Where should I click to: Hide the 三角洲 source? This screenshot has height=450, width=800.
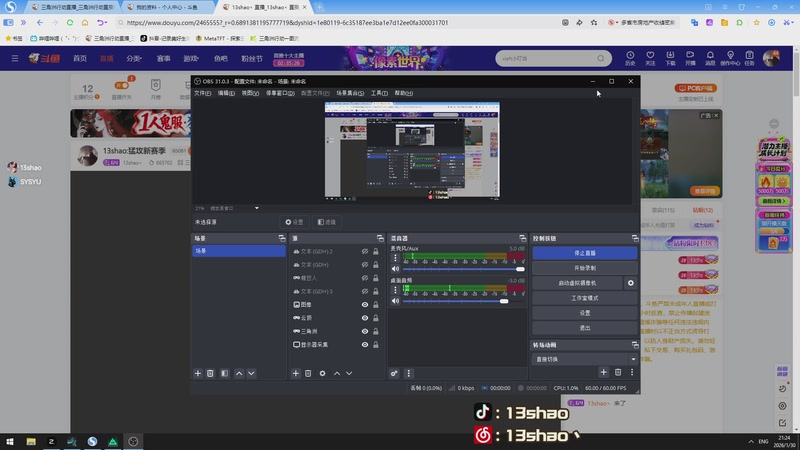[x=365, y=331]
